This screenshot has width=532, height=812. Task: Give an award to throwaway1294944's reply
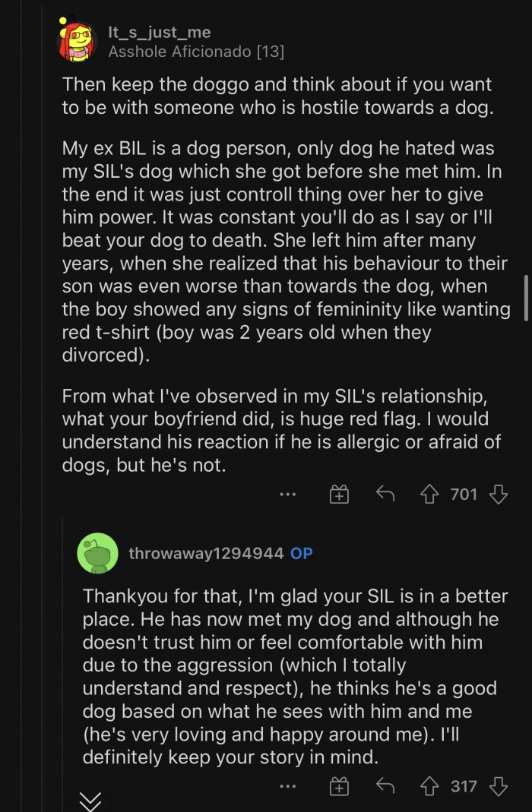click(x=339, y=786)
